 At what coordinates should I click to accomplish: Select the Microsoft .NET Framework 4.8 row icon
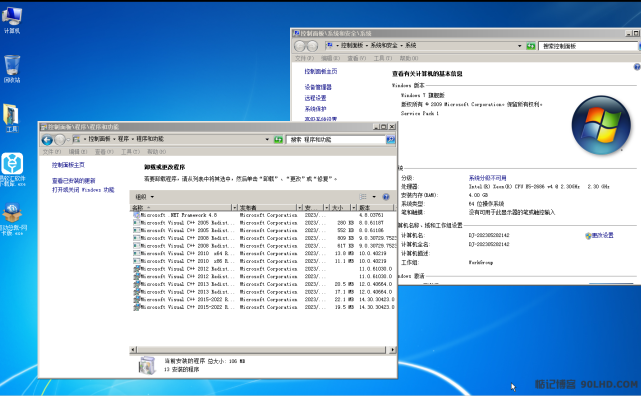[137, 215]
